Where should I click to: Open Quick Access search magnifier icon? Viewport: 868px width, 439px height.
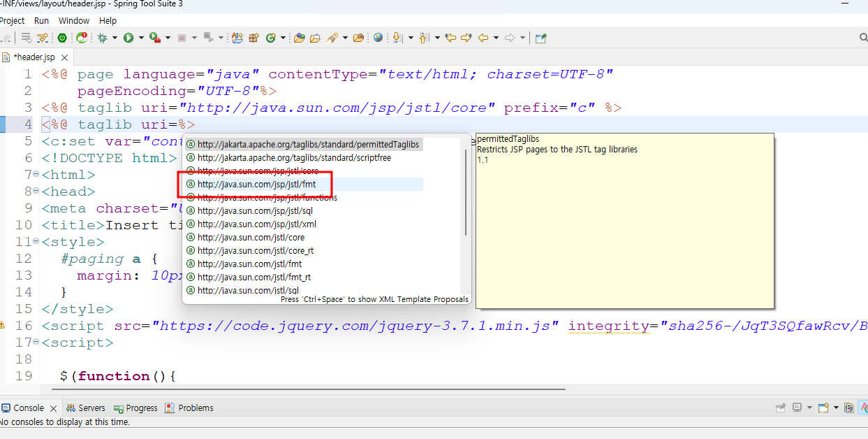tap(863, 38)
